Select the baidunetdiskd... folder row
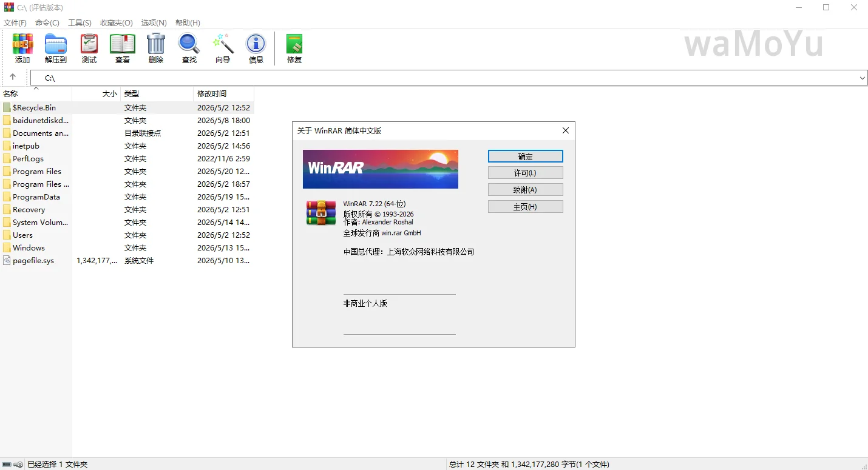This screenshot has height=470, width=868. point(127,120)
